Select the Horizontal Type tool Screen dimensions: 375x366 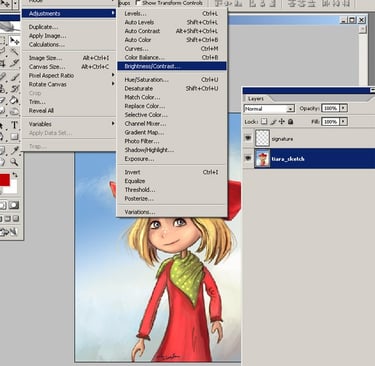pyautogui.click(x=14, y=125)
